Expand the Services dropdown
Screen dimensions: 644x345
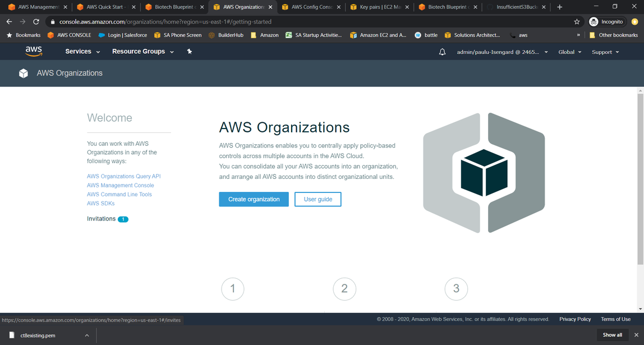click(x=82, y=52)
